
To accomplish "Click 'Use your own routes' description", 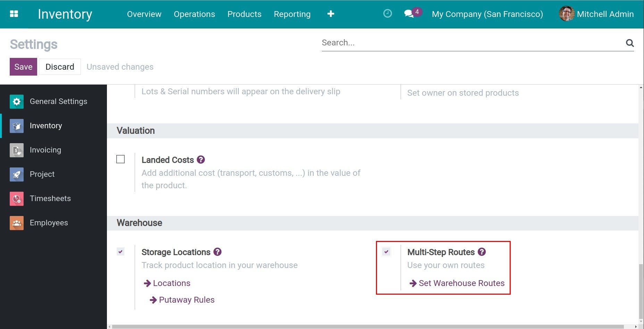I will [x=446, y=265].
